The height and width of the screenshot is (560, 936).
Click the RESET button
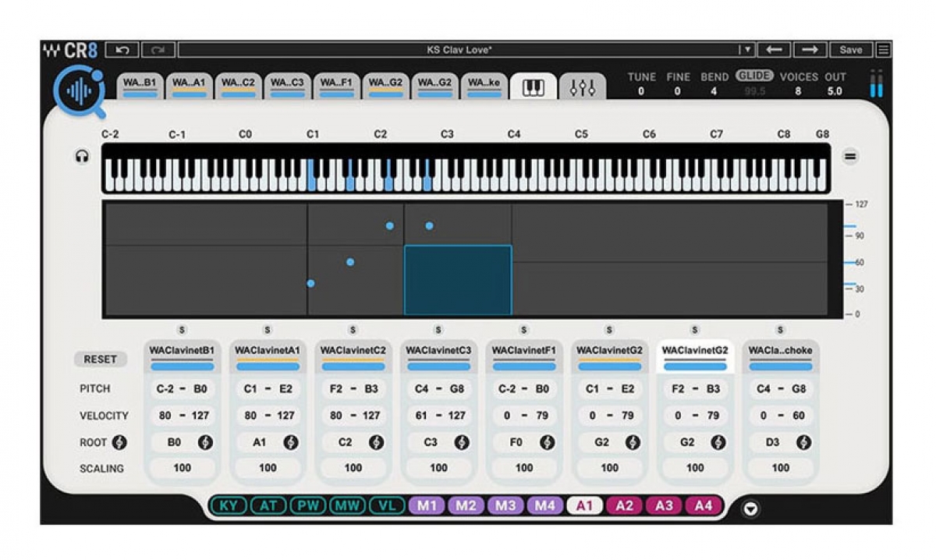click(101, 360)
